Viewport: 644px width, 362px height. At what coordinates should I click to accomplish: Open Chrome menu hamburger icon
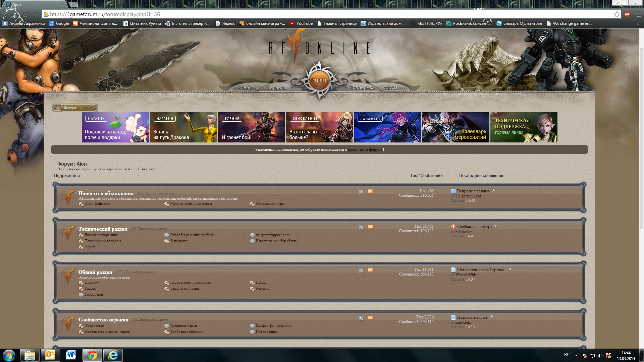click(639, 14)
